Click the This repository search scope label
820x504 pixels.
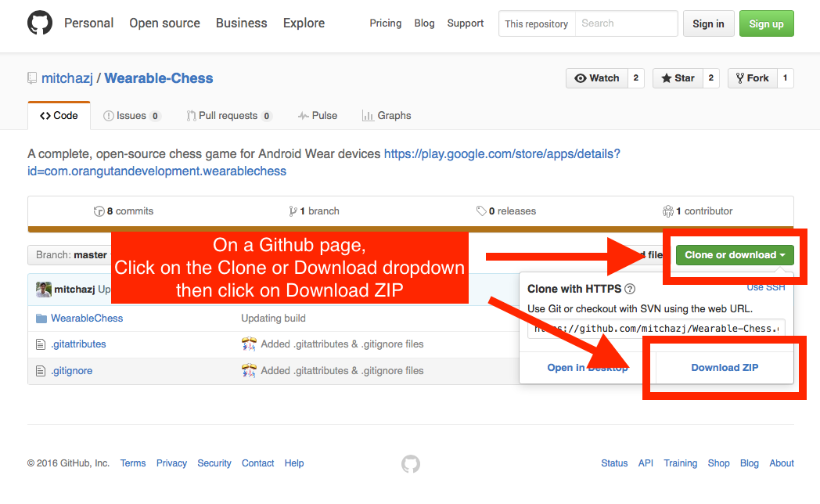click(537, 24)
